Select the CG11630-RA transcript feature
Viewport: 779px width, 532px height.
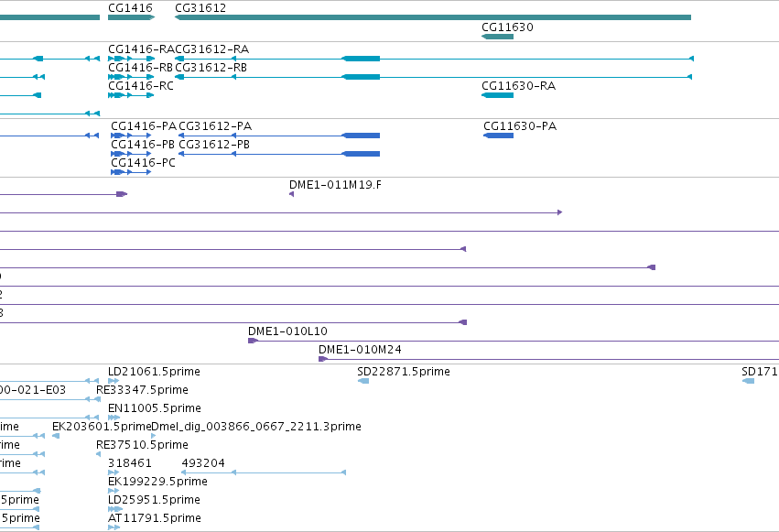coord(497,95)
